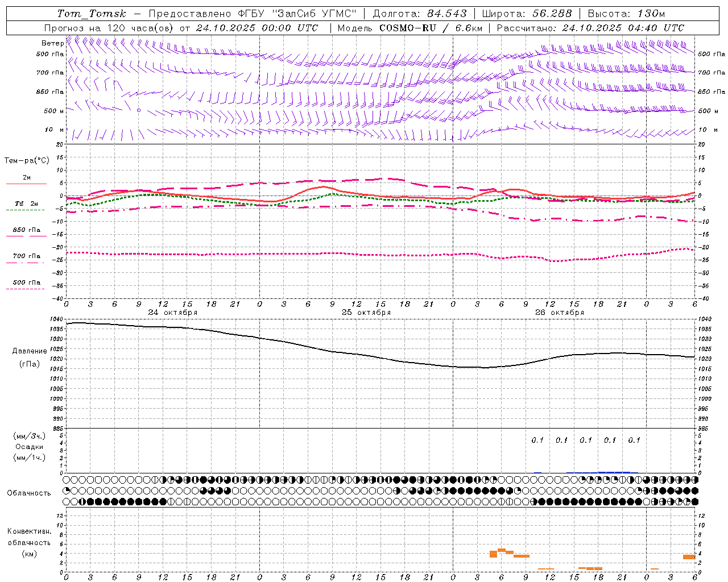The width and height of the screenshot is (728, 582).
Task: Click the "(км)" unit under convective cloudiness
Action: [30, 554]
